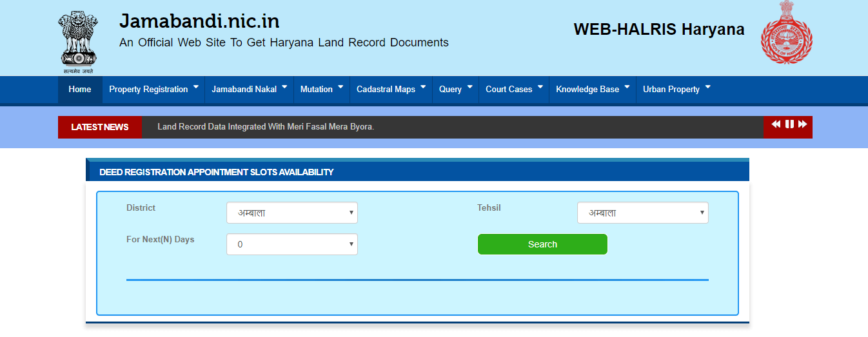Viewport: 868px width, 337px height.
Task: Click the Jamabandi.nic.in site title
Action: [199, 21]
